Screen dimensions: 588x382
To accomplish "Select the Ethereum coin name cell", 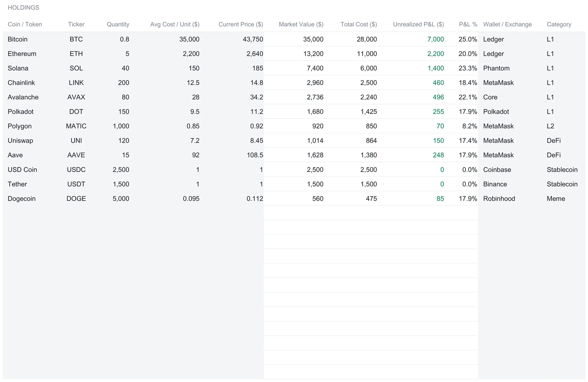I will (22, 54).
